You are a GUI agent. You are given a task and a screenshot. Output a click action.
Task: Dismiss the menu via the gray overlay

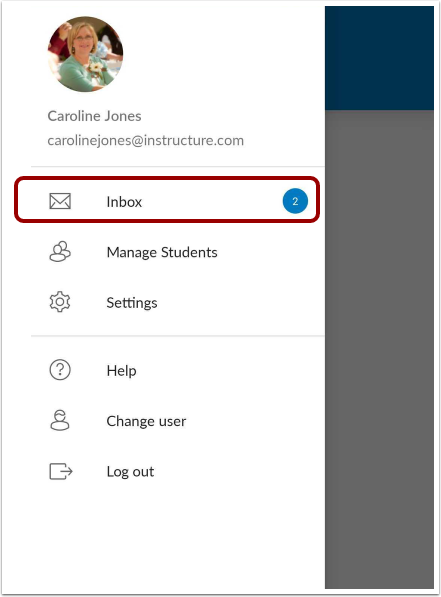(x=379, y=349)
